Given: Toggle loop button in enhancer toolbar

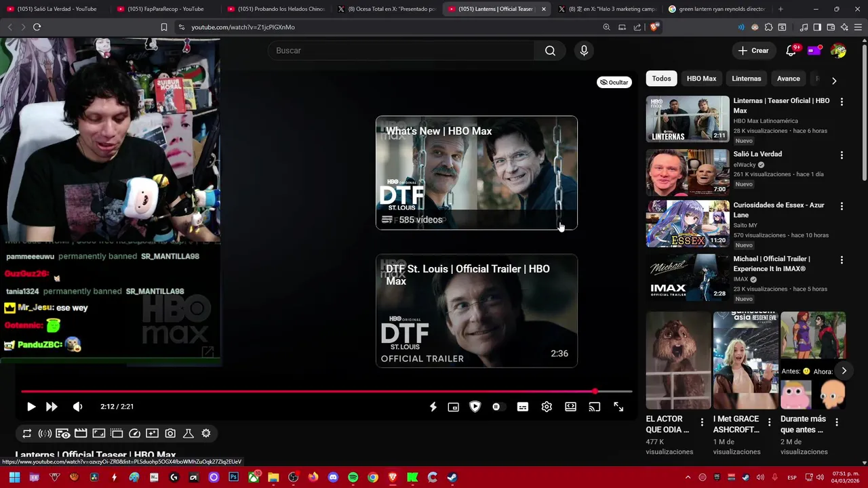Looking at the screenshot, I should 27,433.
